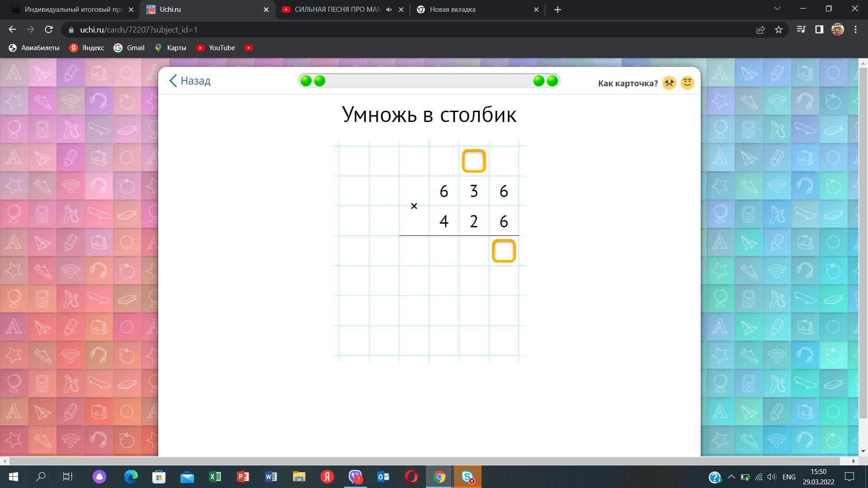The image size is (868, 488).
Task: Open media controls icon in Chrome toolbar
Action: pos(801,30)
